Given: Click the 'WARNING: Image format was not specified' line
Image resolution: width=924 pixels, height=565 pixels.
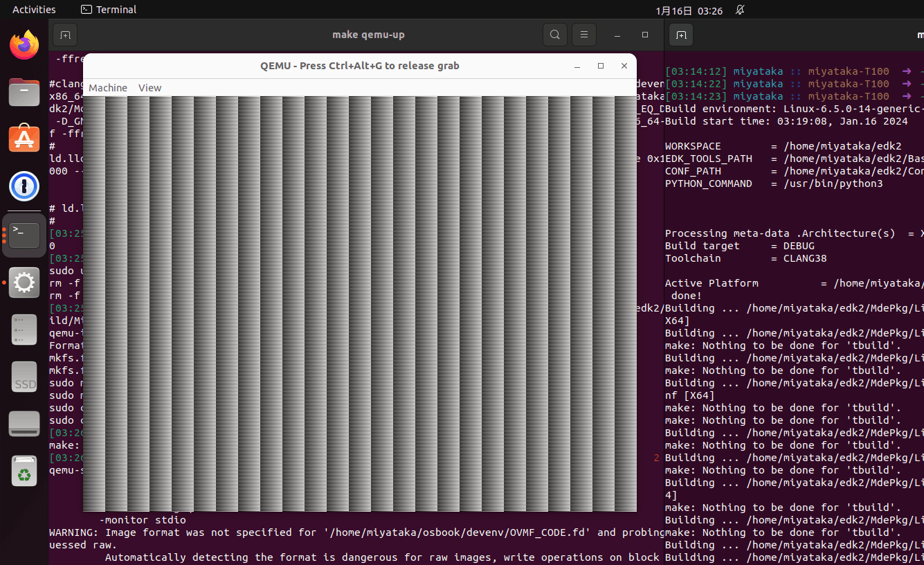Looking at the screenshot, I should tap(356, 532).
